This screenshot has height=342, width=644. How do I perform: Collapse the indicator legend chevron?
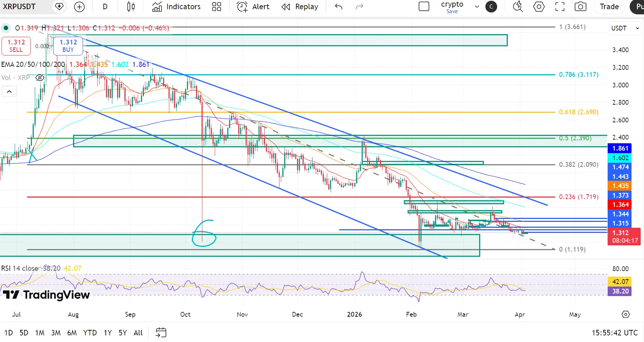9,91
